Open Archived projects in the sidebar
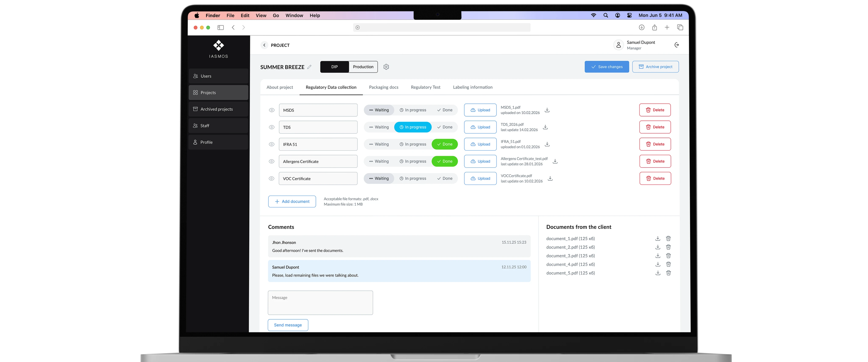This screenshot has width=868, height=362. tap(218, 109)
